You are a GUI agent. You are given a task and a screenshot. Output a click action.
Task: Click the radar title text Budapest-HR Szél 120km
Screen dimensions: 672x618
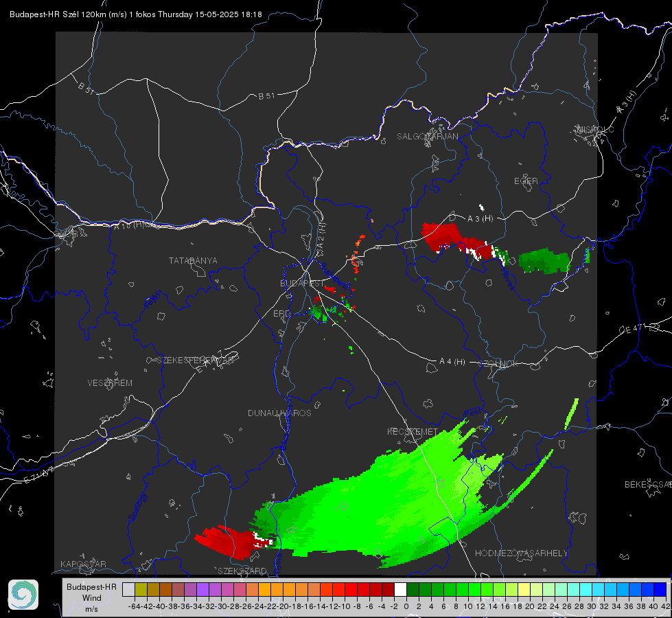click(58, 14)
